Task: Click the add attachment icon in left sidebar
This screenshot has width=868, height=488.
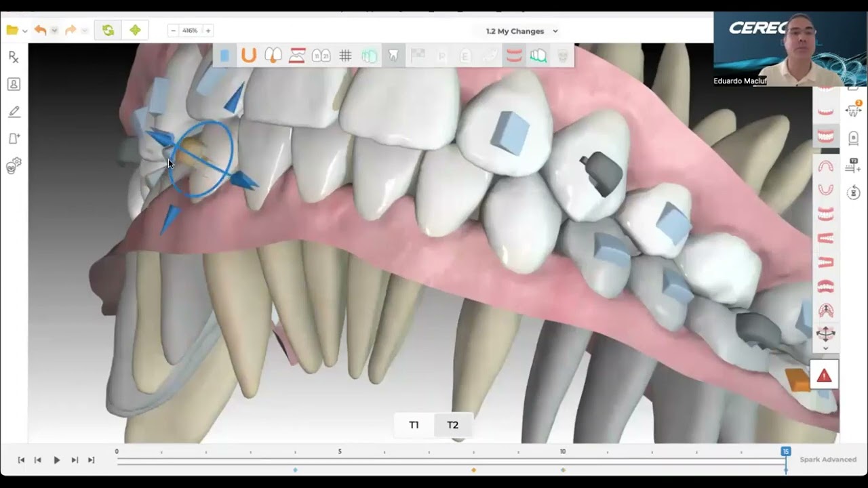Action: 14,138
